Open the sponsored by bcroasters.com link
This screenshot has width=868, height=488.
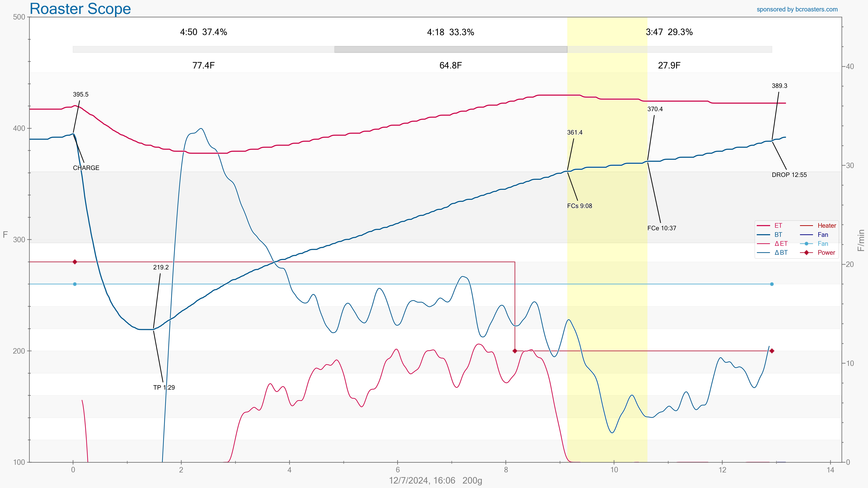(x=797, y=9)
